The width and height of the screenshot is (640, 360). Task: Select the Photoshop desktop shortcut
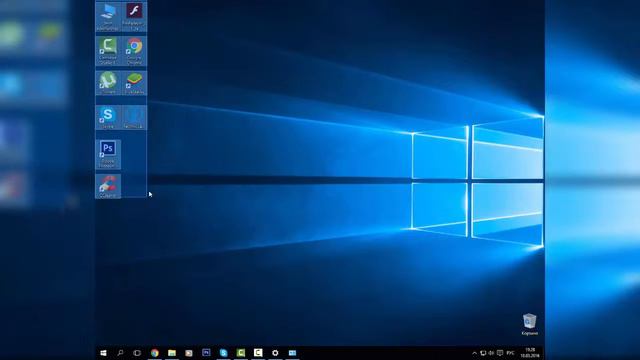pos(108,154)
